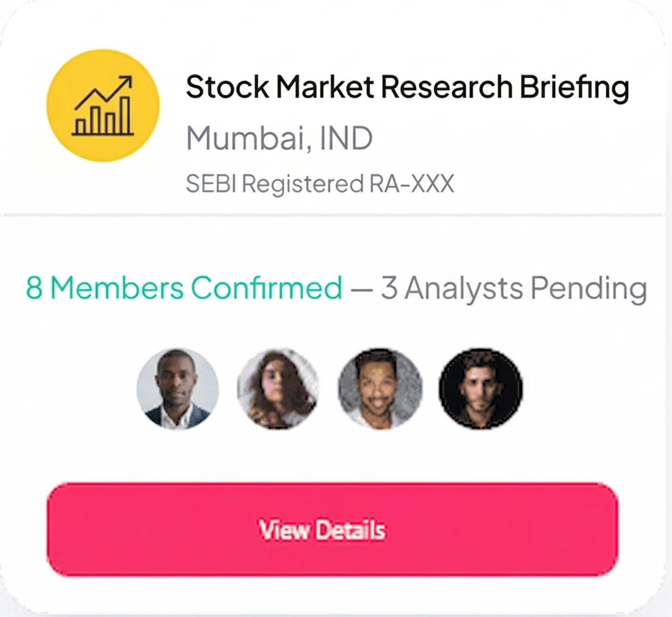672x617 pixels.
Task: Click the bar graph columns in the logo
Action: [103, 119]
